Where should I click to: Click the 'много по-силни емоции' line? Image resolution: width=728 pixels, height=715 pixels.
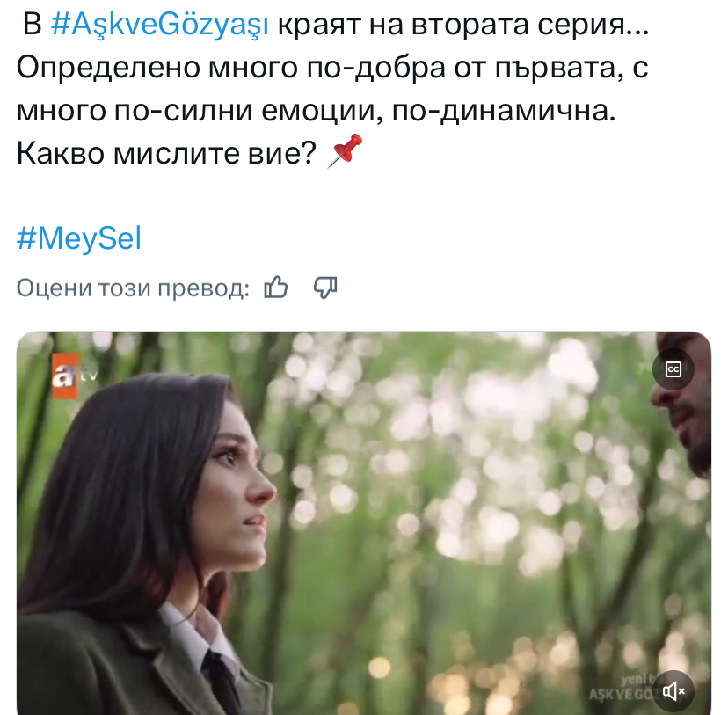[x=200, y=112]
